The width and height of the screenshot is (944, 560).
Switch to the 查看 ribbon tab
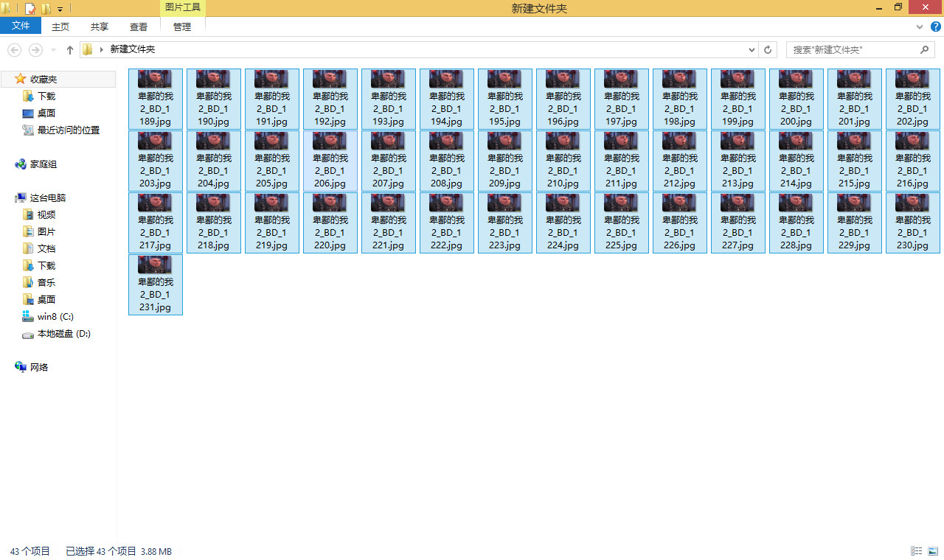point(139,27)
